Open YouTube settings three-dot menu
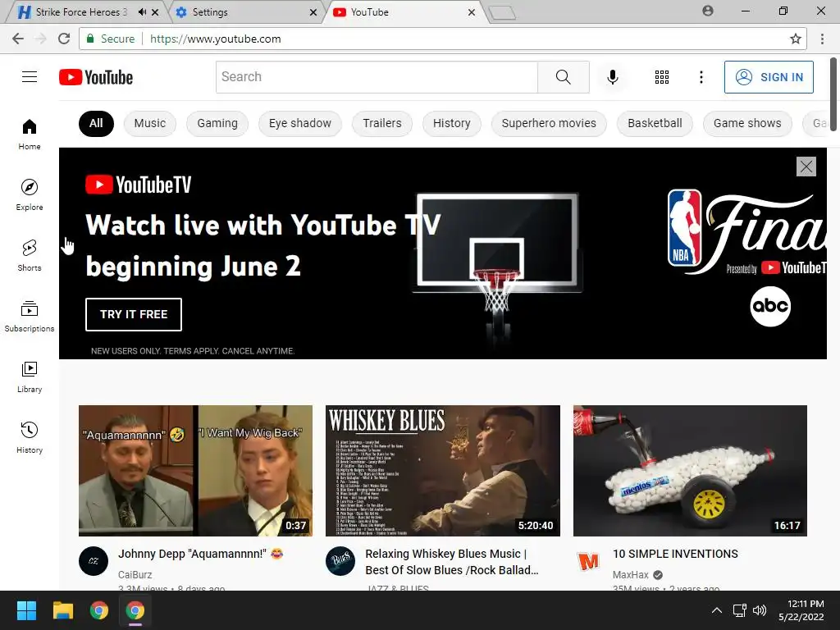 coord(701,77)
